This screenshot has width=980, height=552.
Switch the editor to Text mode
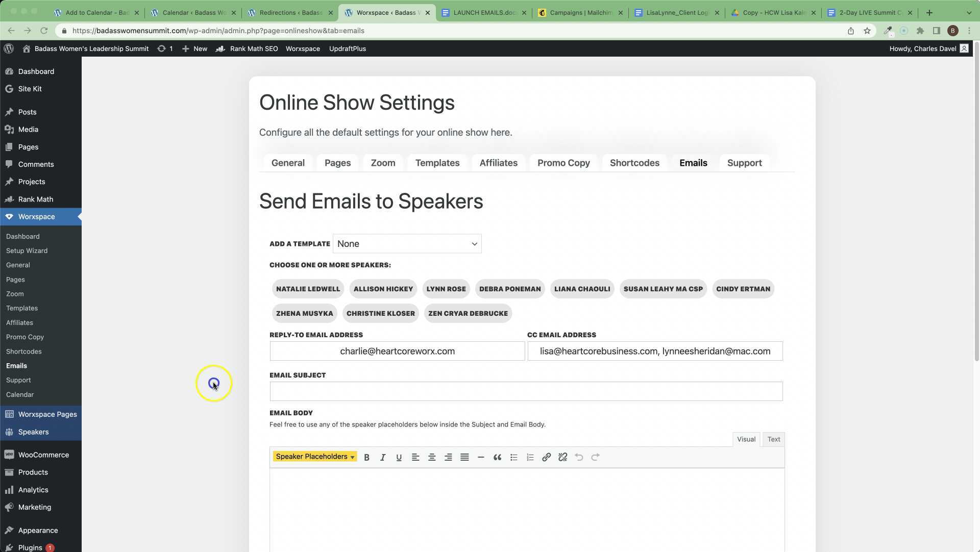[773, 439]
